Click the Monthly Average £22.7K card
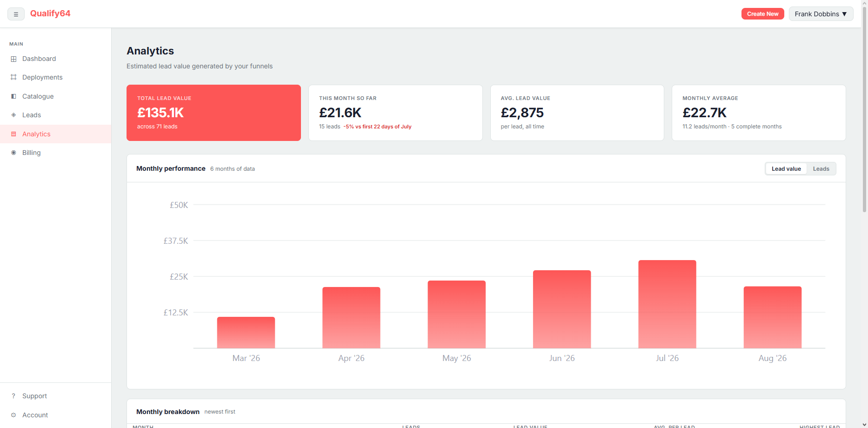The width and height of the screenshot is (868, 428). tap(759, 113)
